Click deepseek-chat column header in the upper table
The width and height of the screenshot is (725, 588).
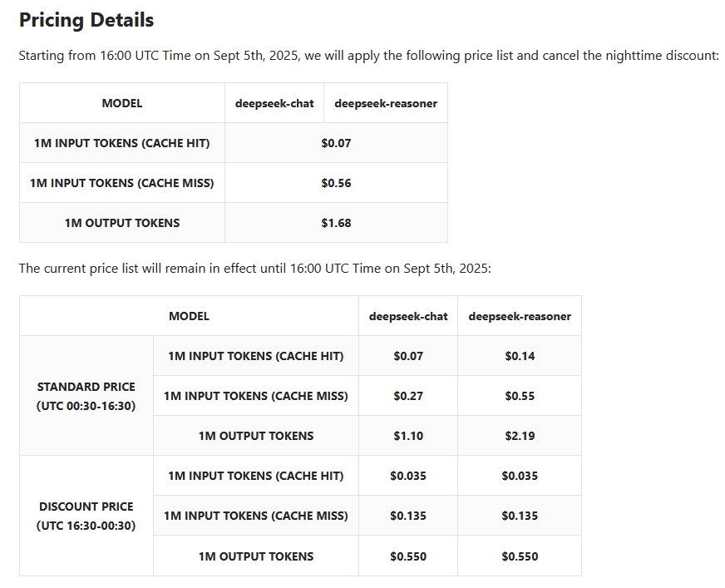tap(274, 103)
